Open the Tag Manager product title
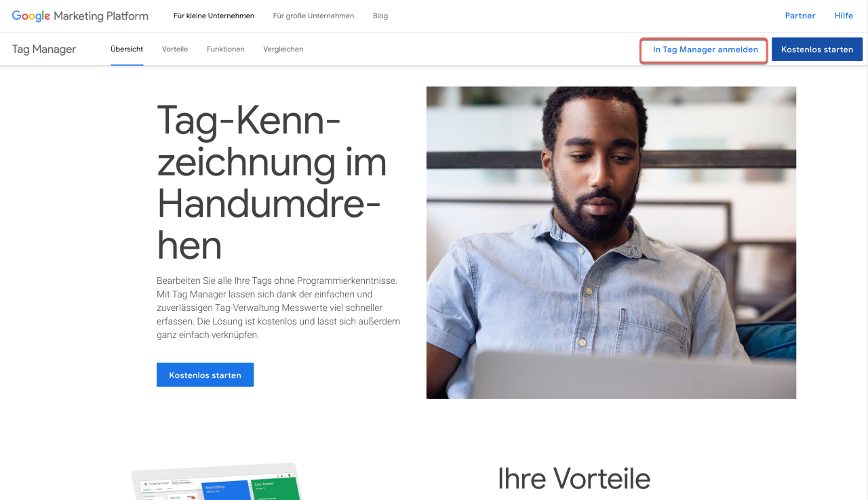Viewport: 868px width, 500px height. coord(44,49)
